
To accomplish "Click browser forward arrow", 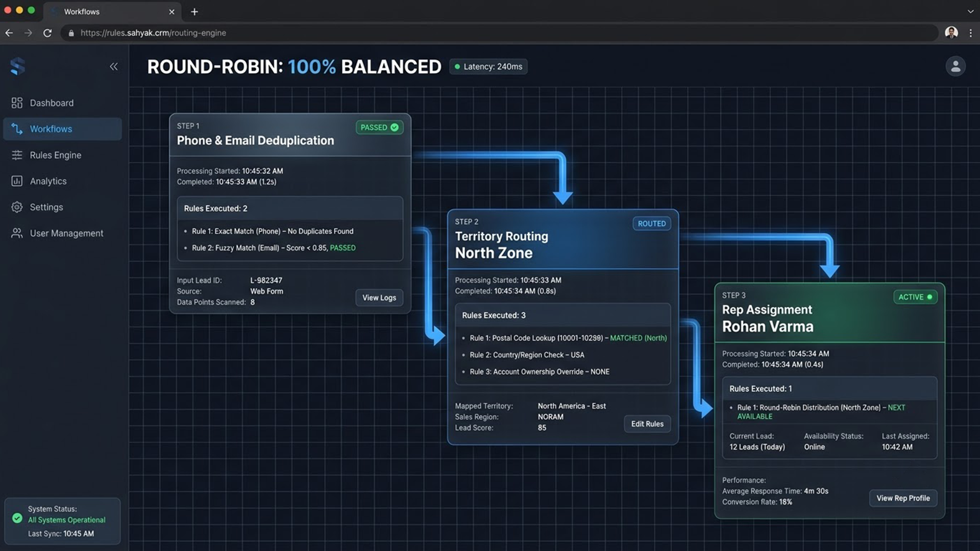I will coord(28,33).
